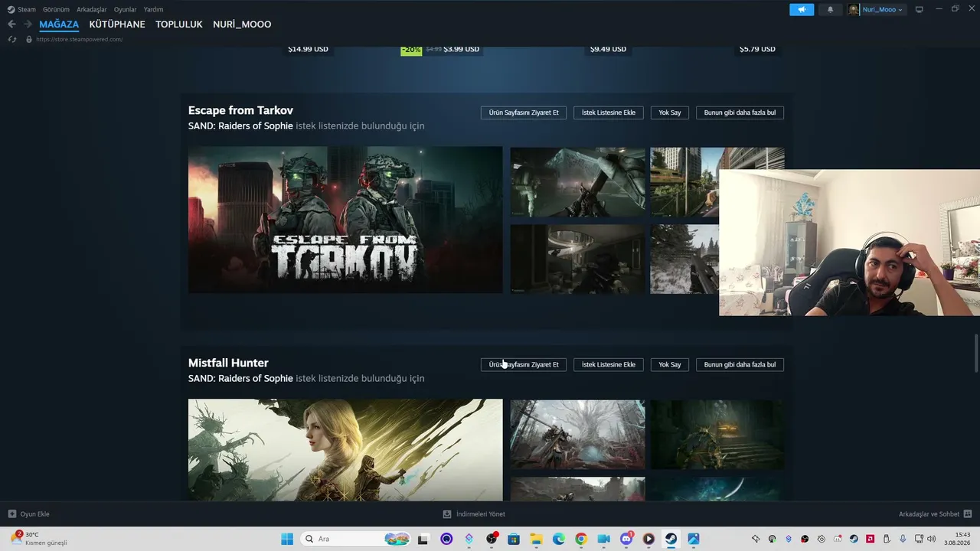Click the padlock icon beside the store URL
The image size is (980, 551).
pos(29,39)
